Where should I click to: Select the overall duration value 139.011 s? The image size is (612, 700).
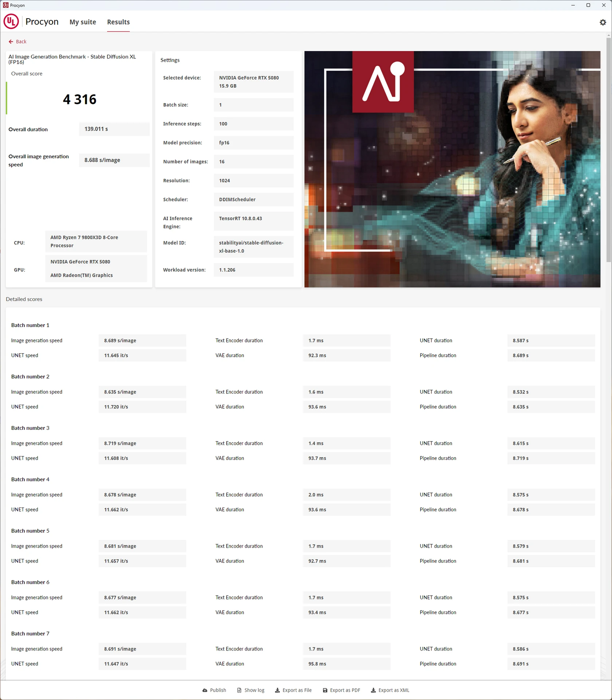click(114, 129)
